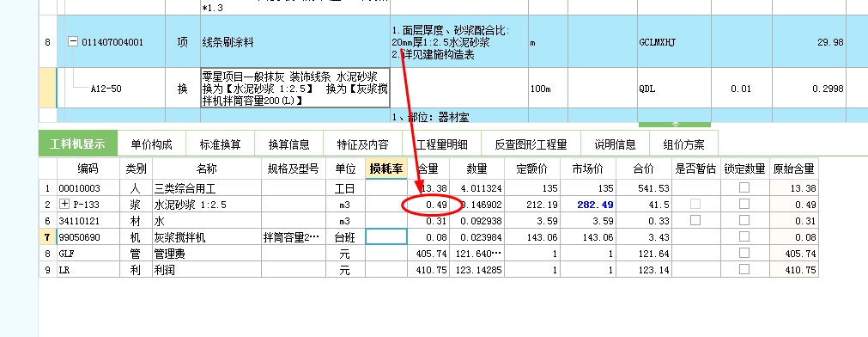
Task: Open the 组价方案 tab
Action: tap(683, 144)
